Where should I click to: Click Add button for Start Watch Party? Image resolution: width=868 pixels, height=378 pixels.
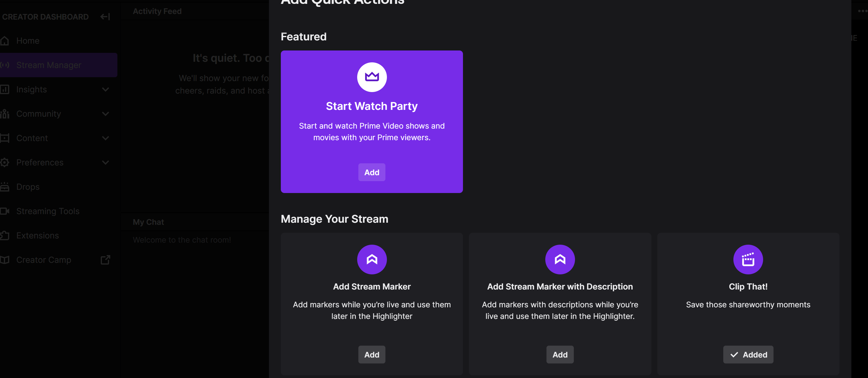pos(371,172)
